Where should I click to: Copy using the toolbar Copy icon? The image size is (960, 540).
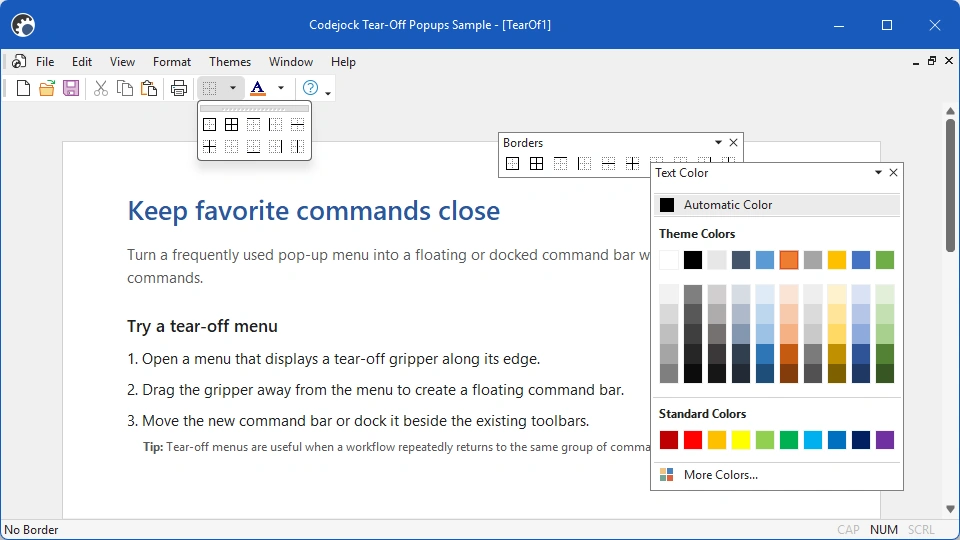125,88
